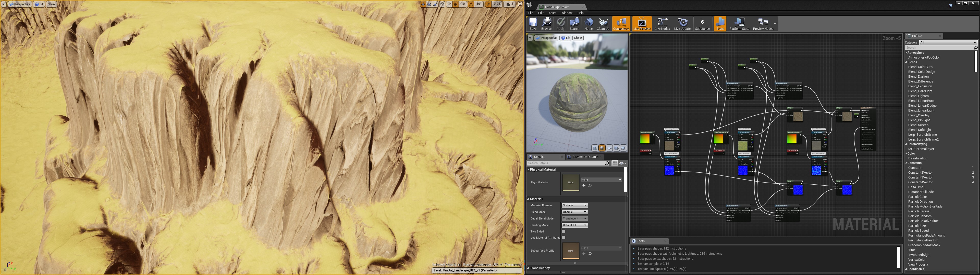Select the sphere preview shape icon
980x275 pixels.
click(602, 148)
